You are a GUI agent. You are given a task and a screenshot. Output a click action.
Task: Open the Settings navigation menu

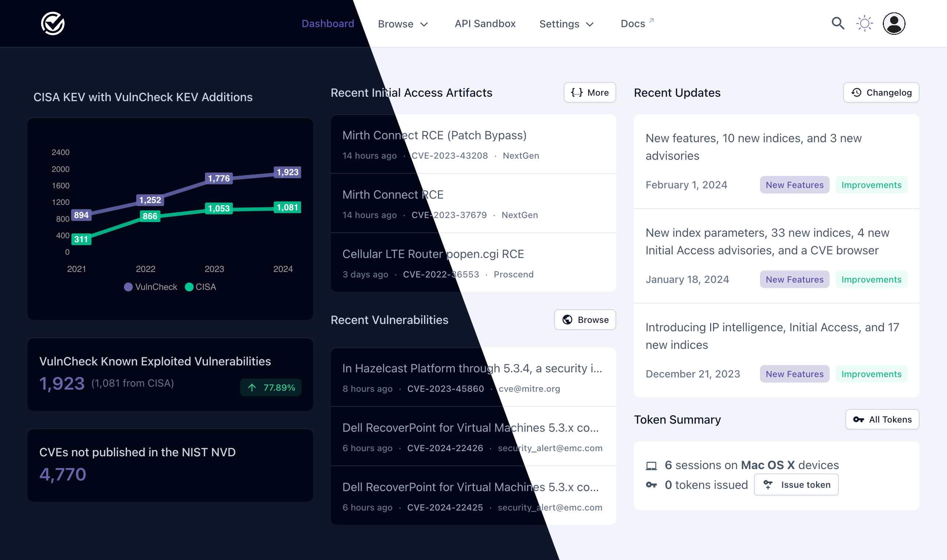[x=566, y=24]
